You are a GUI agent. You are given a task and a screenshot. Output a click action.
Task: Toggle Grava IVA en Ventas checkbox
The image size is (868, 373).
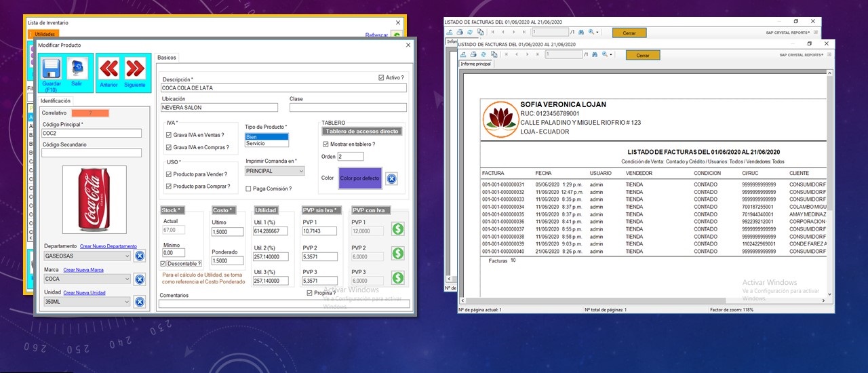tap(169, 135)
